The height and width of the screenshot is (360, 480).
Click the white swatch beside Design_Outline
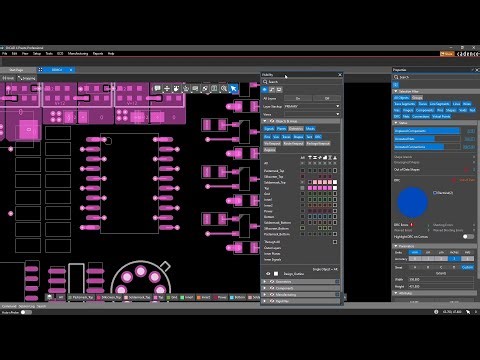pos(276,274)
